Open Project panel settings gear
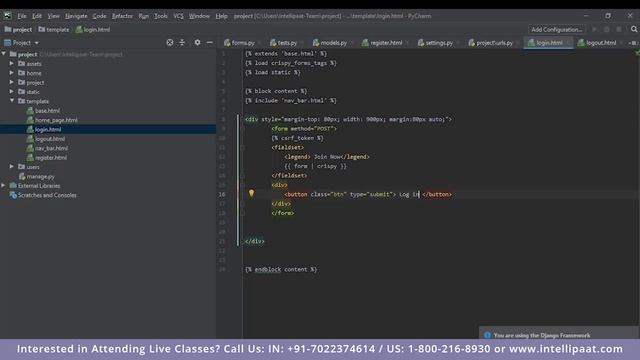 [197, 42]
